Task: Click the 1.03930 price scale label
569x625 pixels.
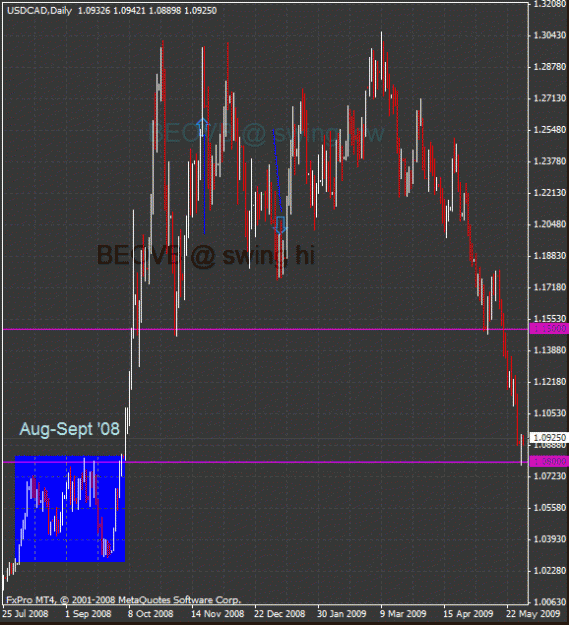Action: pos(549,539)
